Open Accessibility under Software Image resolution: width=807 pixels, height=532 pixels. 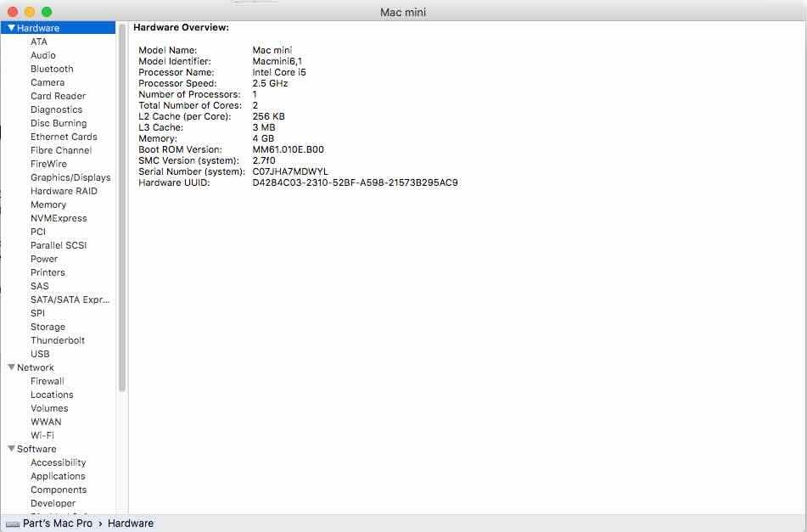(59, 462)
